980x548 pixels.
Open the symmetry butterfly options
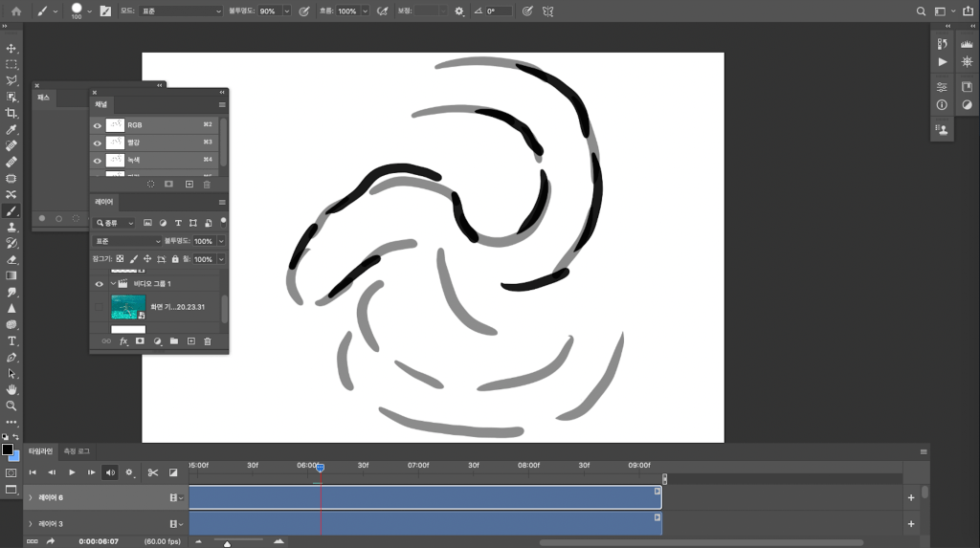pyautogui.click(x=548, y=11)
